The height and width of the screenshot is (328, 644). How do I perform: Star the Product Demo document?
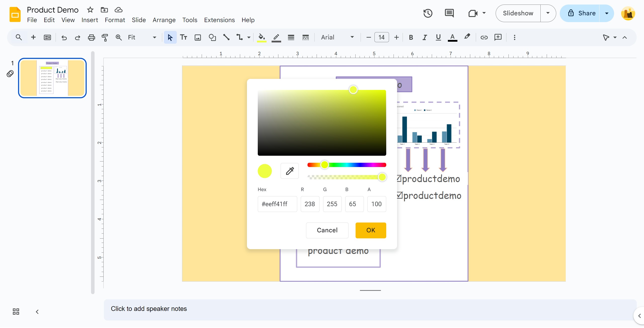[x=90, y=10]
